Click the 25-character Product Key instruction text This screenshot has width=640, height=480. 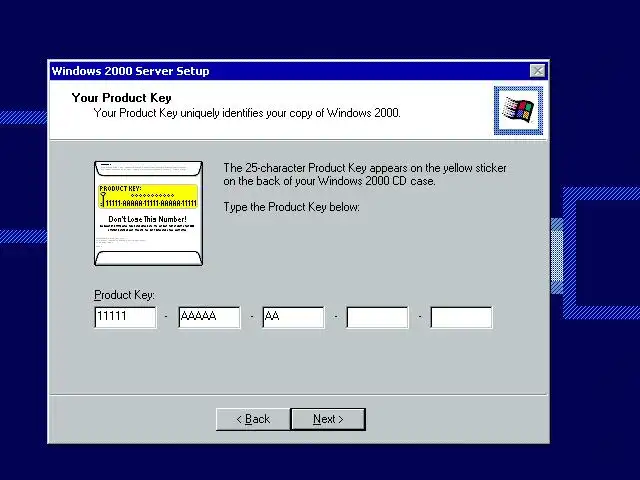364,174
